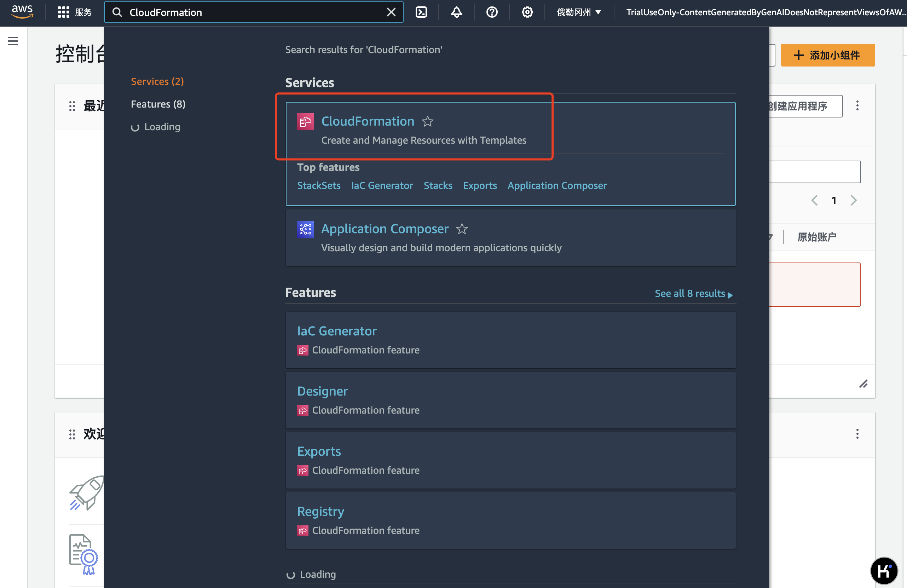The width and height of the screenshot is (907, 588).
Task: Expand the region selector dropdown
Action: pos(579,12)
